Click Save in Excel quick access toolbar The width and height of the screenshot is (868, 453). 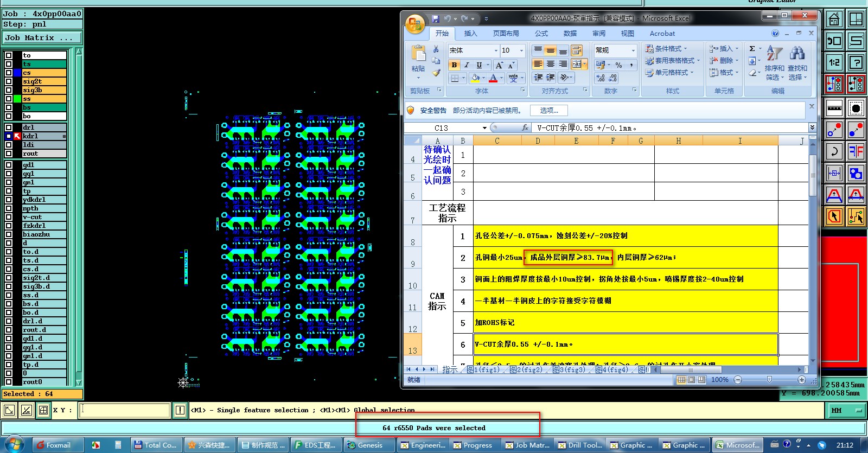435,18
